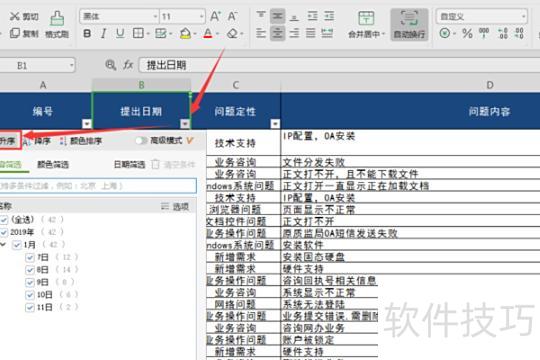Center text horizontally
This screenshot has width=540, height=360.
(x=278, y=33)
